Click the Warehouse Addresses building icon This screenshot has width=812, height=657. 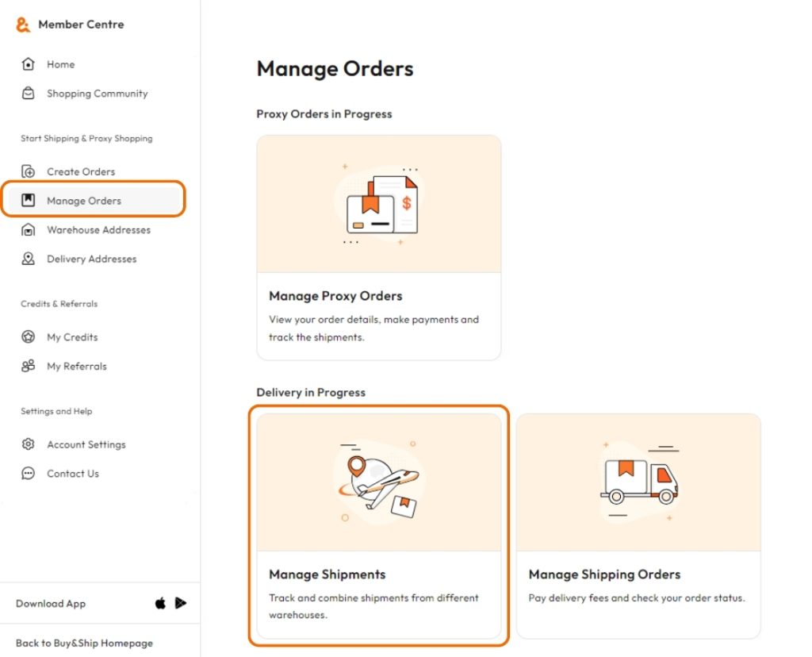pos(29,230)
